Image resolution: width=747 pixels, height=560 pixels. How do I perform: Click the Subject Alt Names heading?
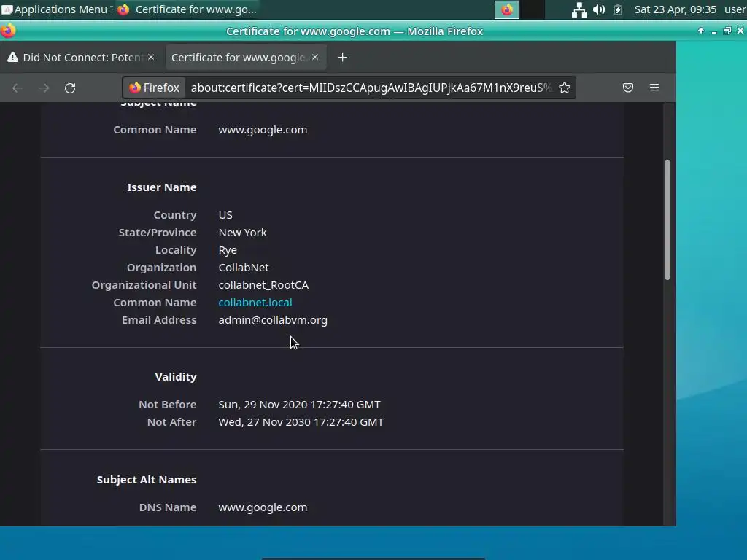(x=146, y=480)
